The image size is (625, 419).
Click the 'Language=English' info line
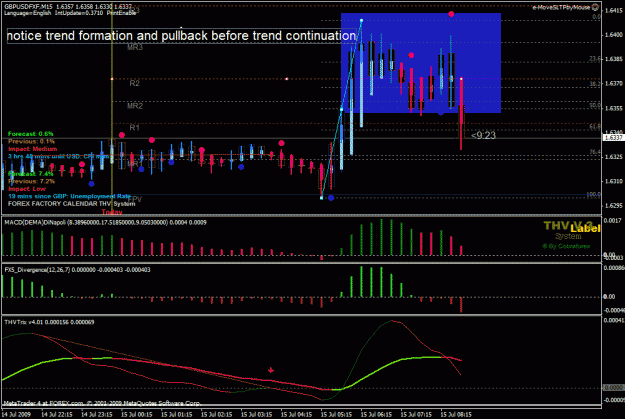(28, 13)
